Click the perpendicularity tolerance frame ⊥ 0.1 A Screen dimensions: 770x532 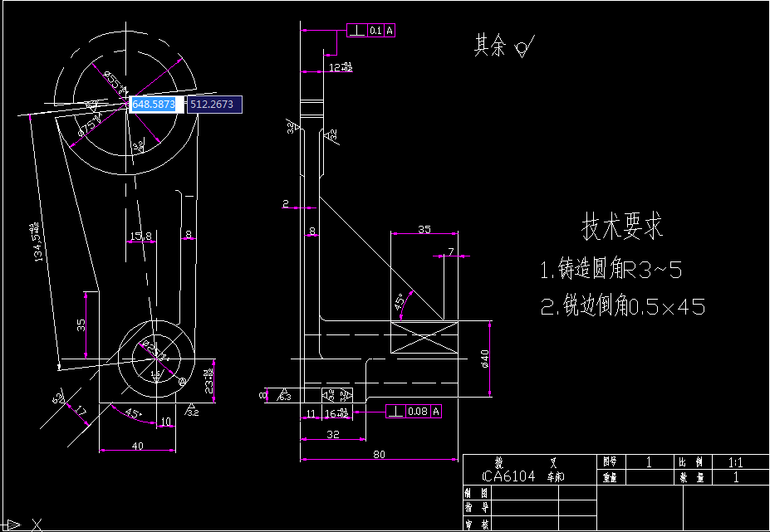[370, 30]
